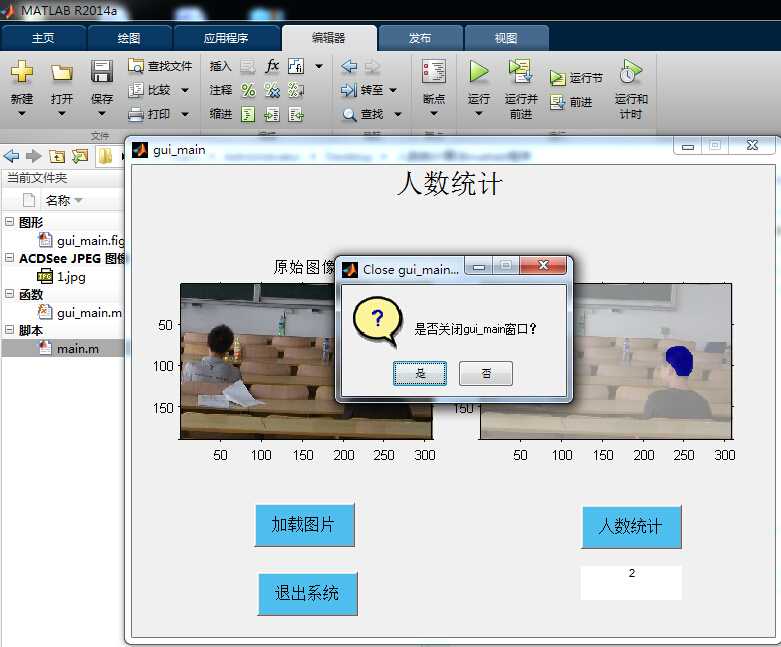Select gui_main.fig in file list

(x=82, y=241)
